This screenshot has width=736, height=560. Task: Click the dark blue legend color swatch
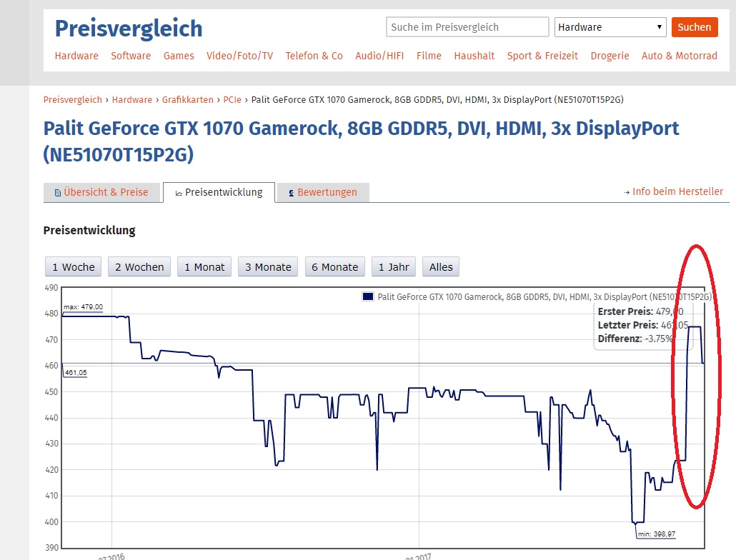(x=367, y=296)
